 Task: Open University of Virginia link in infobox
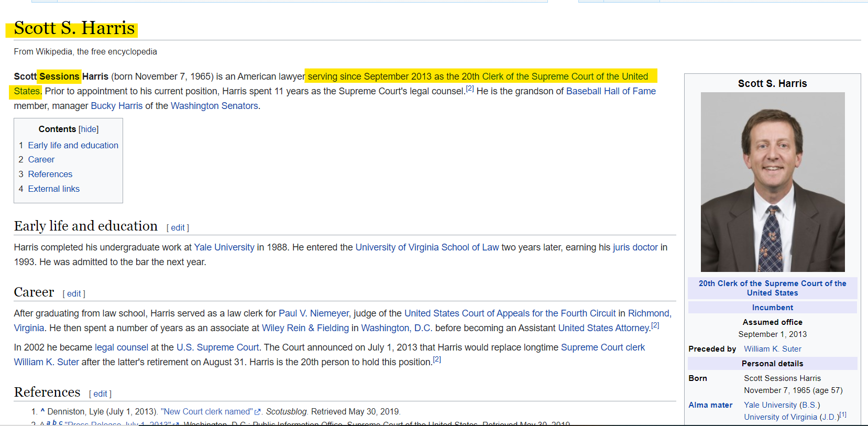click(x=781, y=417)
